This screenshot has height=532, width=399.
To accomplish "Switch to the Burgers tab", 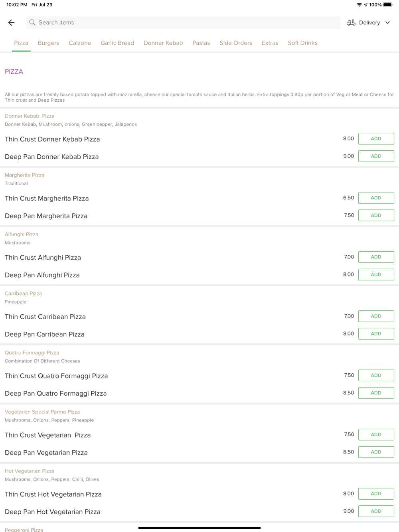I will coord(48,43).
